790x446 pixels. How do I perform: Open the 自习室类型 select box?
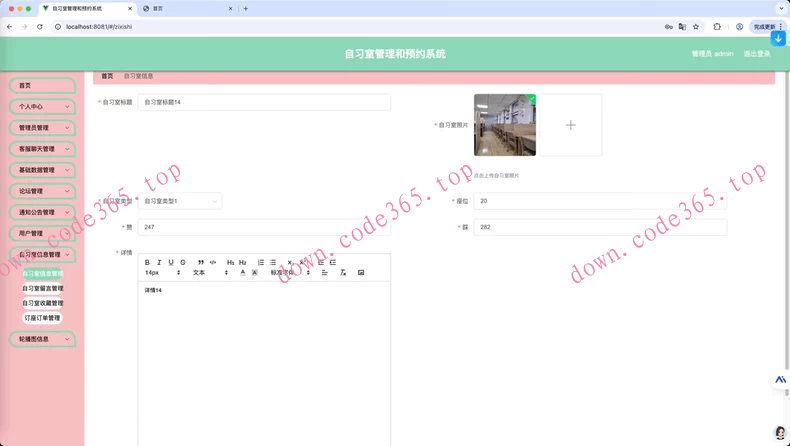180,201
